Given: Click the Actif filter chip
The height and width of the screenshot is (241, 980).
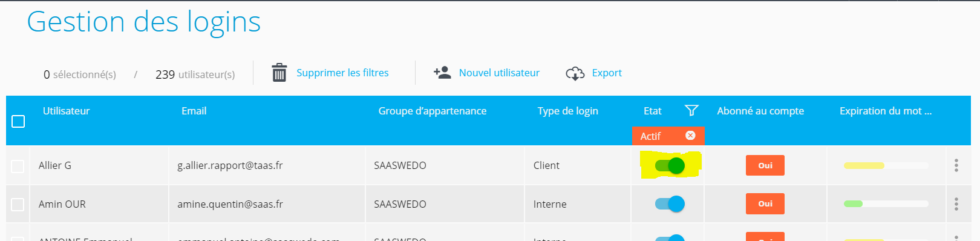Looking at the screenshot, I should [x=668, y=136].
